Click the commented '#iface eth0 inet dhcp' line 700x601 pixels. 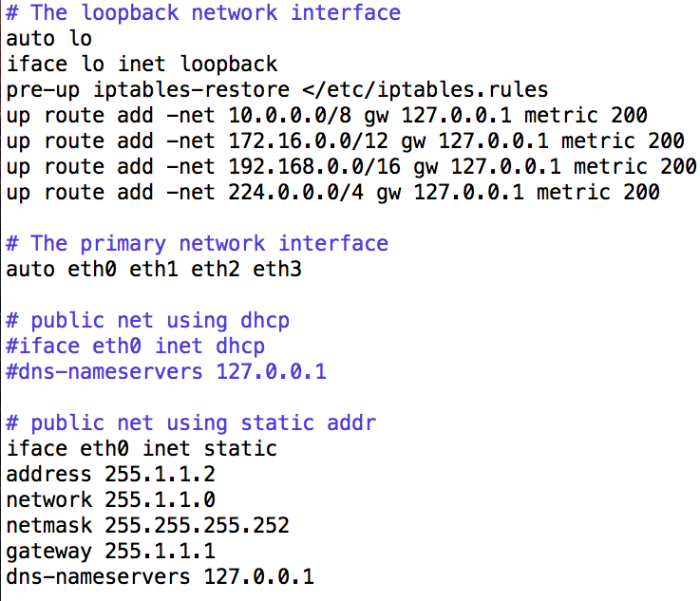(x=136, y=347)
